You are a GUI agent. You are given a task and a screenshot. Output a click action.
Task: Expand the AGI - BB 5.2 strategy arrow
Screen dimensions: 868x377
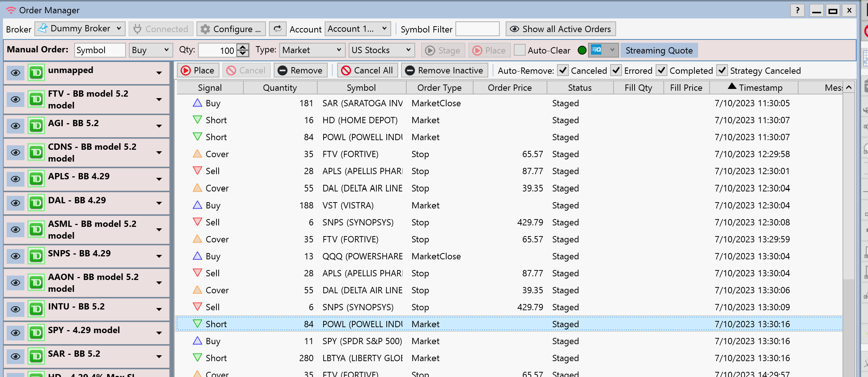pyautogui.click(x=159, y=126)
